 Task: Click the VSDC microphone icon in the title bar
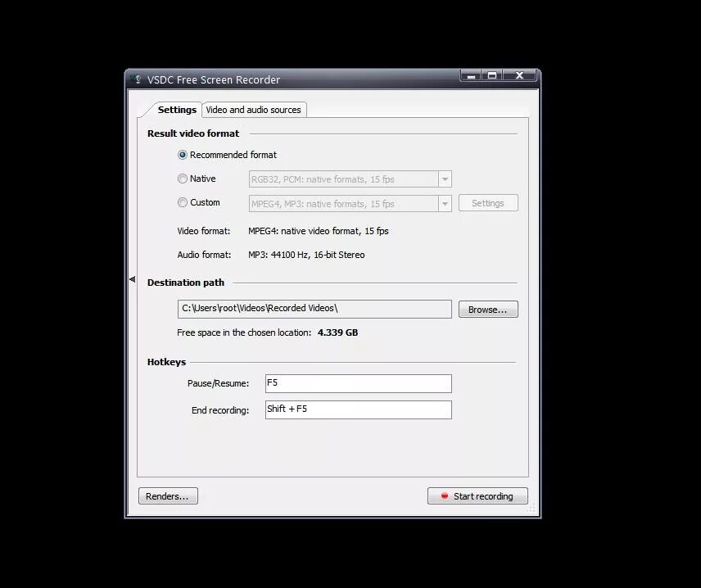[137, 79]
